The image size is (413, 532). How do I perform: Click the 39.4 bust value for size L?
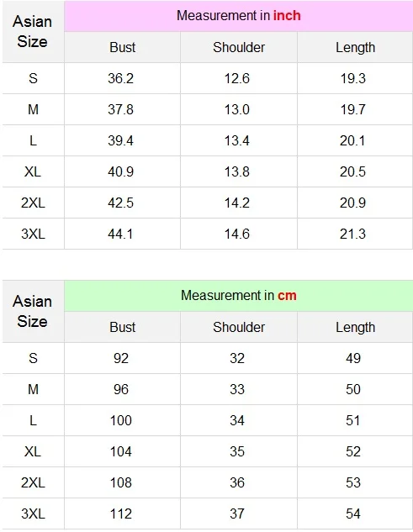click(x=120, y=141)
